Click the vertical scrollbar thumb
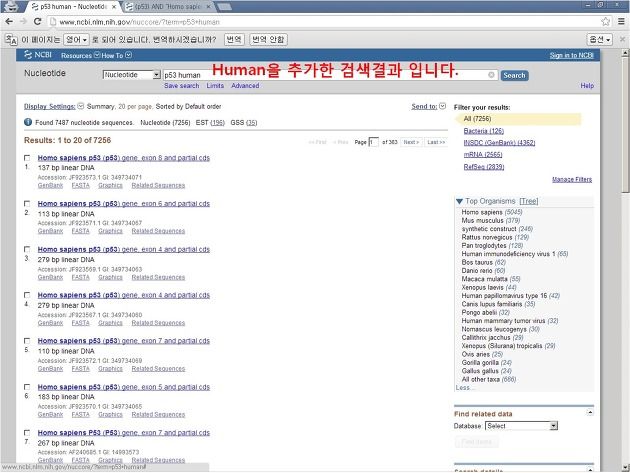 coord(625,125)
